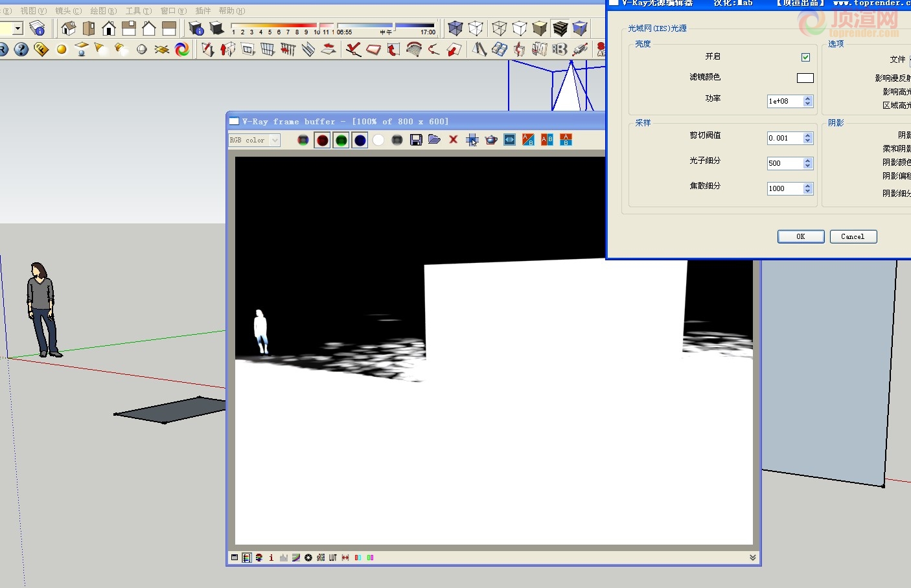Image resolution: width=911 pixels, height=588 pixels.
Task: Toggle the green channel button in frame buffer
Action: (x=341, y=140)
